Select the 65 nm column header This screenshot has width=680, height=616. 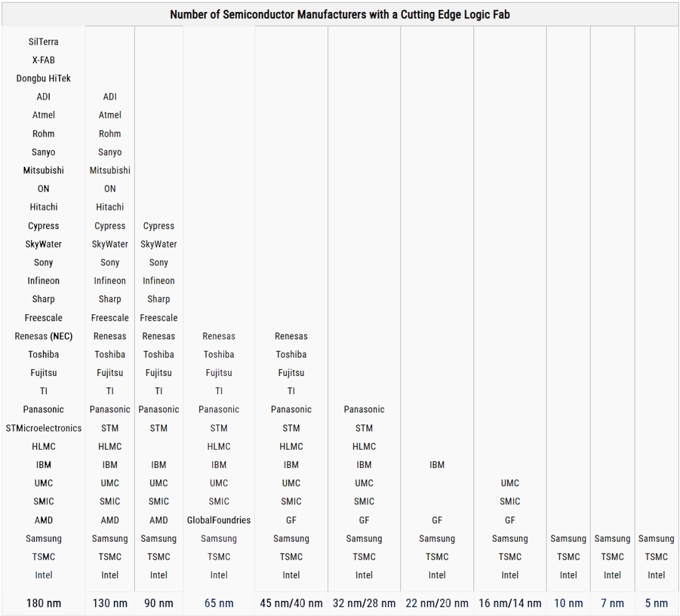[218, 603]
